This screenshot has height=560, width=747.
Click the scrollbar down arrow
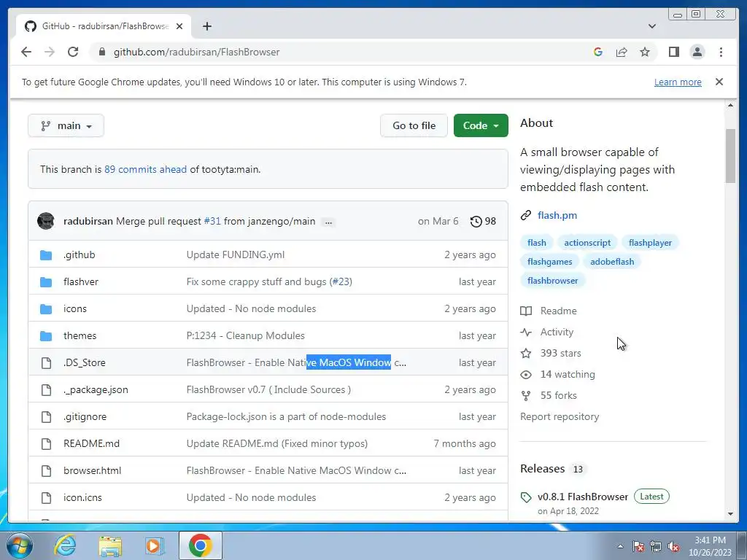730,514
